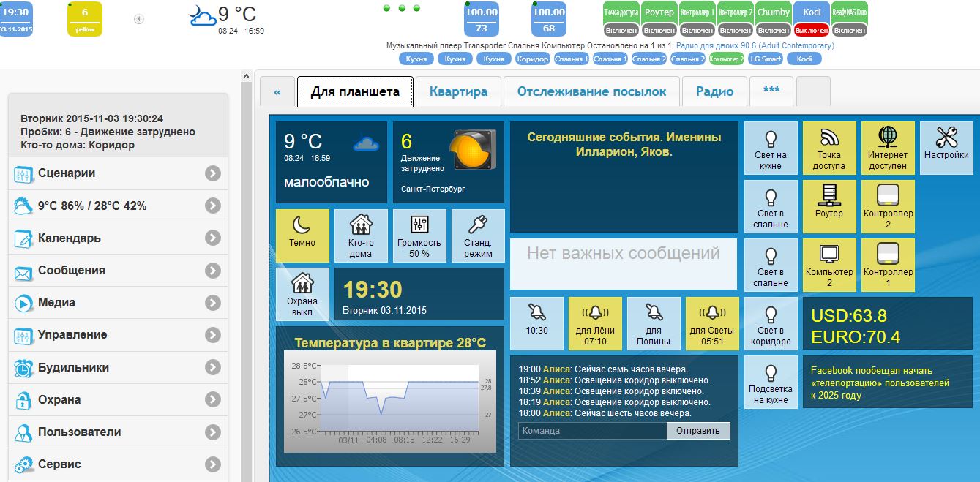Adjust the Громкость 50% volume control
The width and height of the screenshot is (980, 482).
click(419, 235)
